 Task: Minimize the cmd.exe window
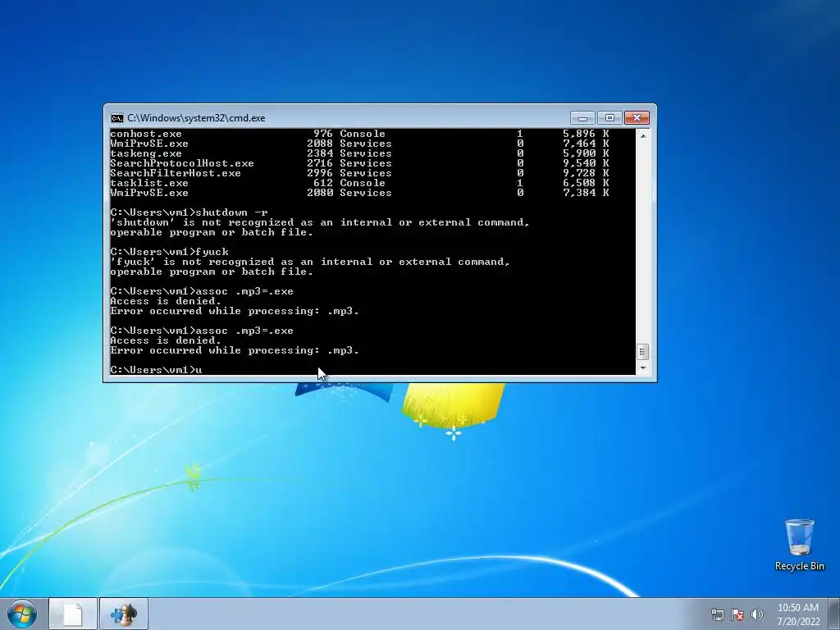(x=582, y=118)
